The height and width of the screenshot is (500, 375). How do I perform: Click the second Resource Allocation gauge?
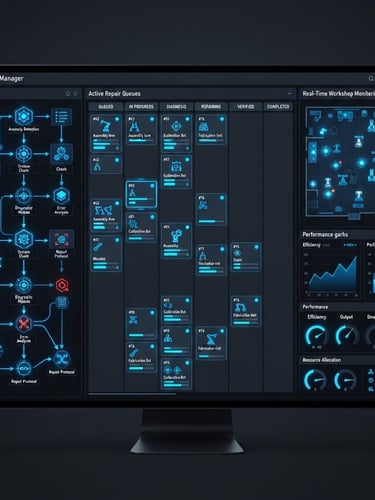345,379
